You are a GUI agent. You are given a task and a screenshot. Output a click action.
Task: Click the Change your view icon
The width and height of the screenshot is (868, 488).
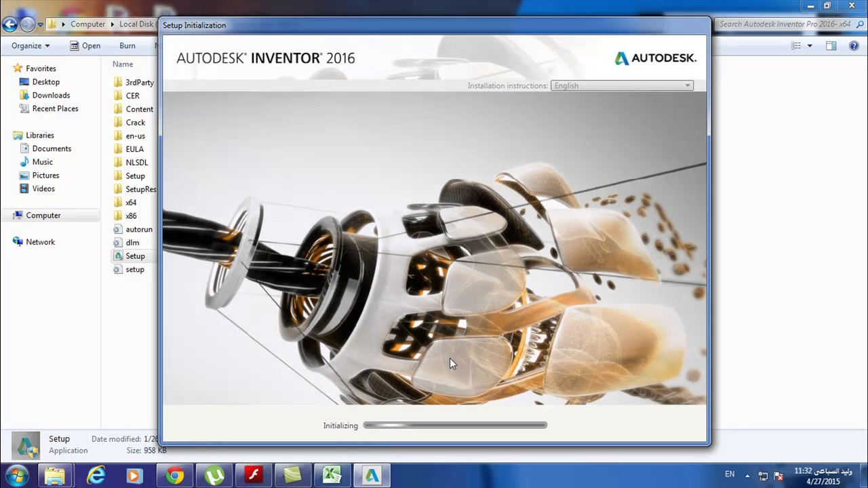click(x=796, y=45)
